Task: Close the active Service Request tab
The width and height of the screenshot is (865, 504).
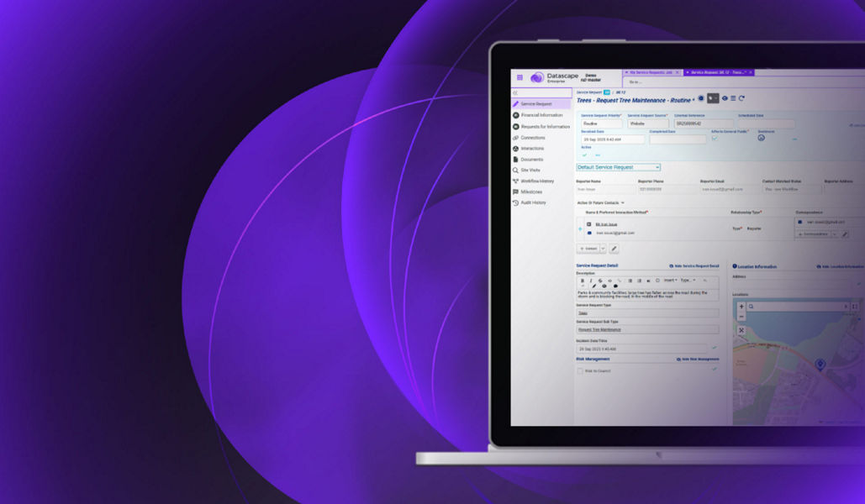Action: click(x=751, y=72)
